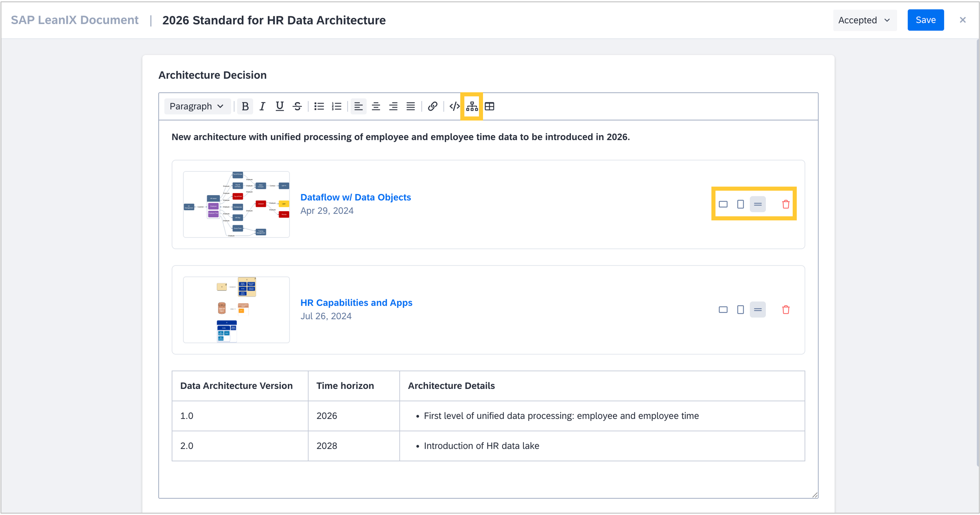Set Dataflow diagram to wide display

tap(723, 204)
